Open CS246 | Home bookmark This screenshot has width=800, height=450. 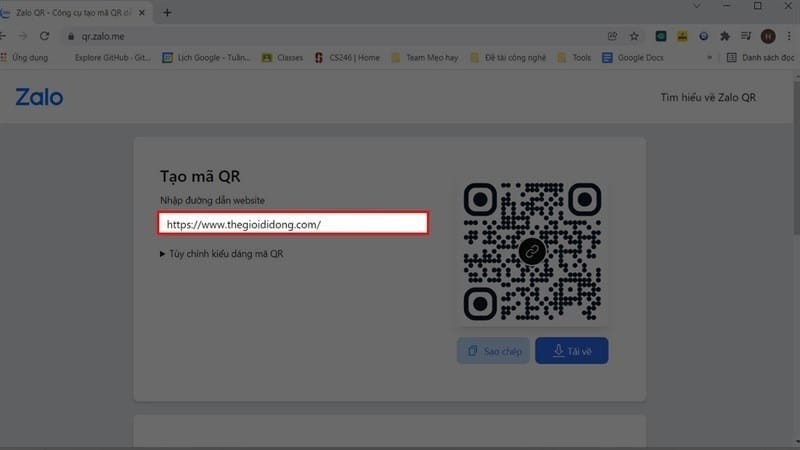click(x=347, y=58)
